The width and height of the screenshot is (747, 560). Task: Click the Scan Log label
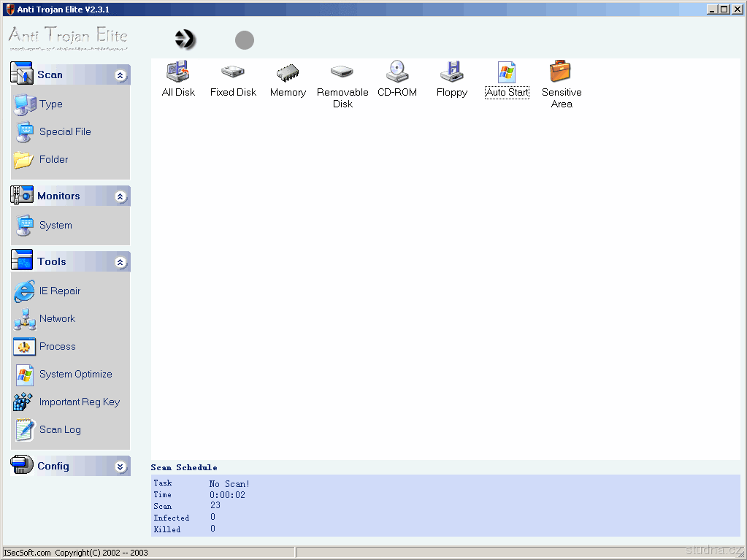[60, 429]
